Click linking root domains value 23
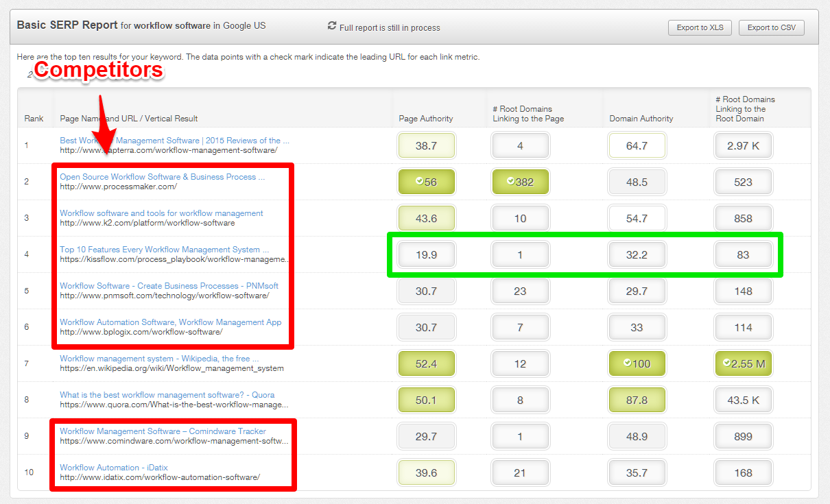The image size is (830, 504). click(520, 291)
